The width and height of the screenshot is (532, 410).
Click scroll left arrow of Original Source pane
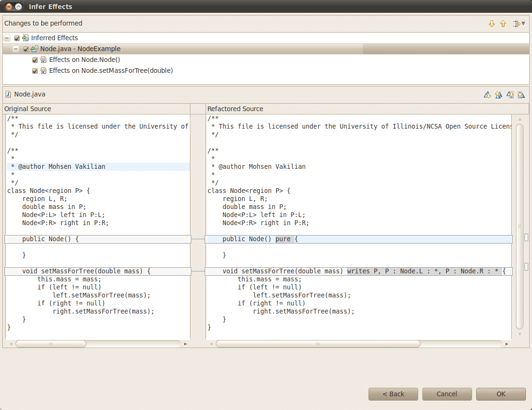coord(11,344)
